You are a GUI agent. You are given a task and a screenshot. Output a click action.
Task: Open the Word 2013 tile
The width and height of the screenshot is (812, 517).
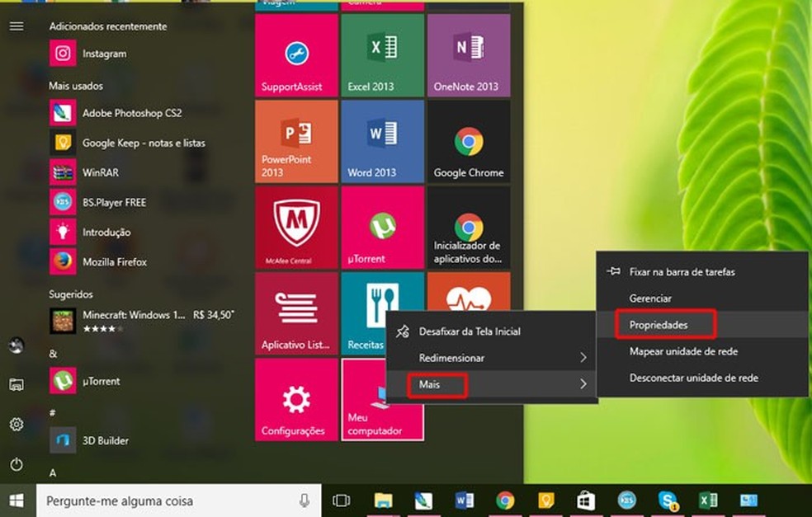tap(382, 141)
